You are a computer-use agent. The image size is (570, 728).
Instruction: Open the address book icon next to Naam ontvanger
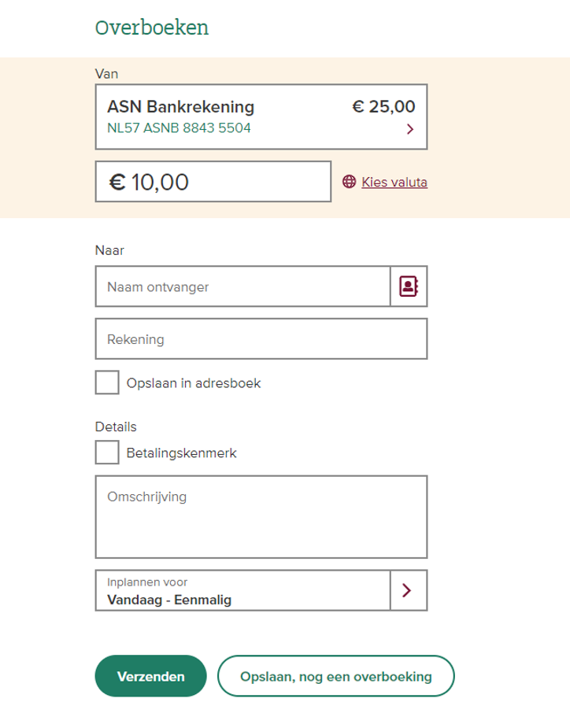[409, 286]
